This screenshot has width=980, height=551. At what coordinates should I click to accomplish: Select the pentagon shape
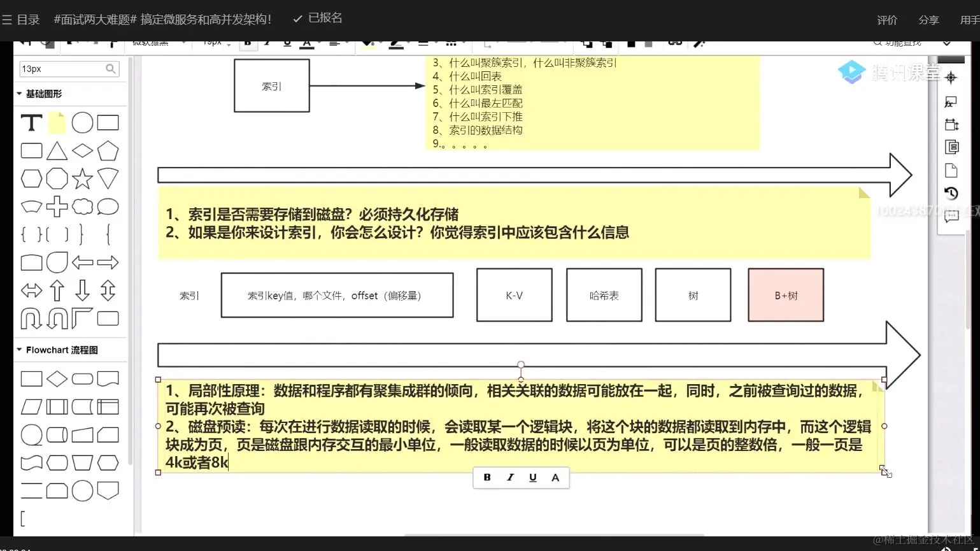[x=108, y=151]
